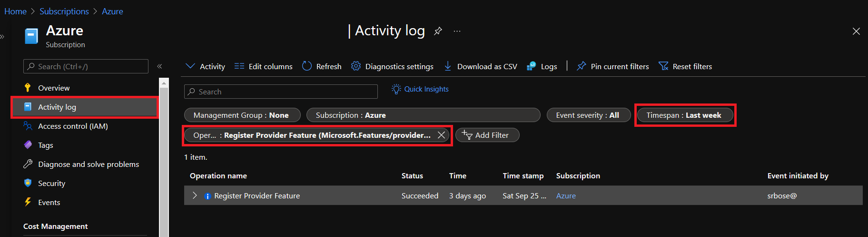Remove the Operation filter with X
868x237 pixels.
441,135
